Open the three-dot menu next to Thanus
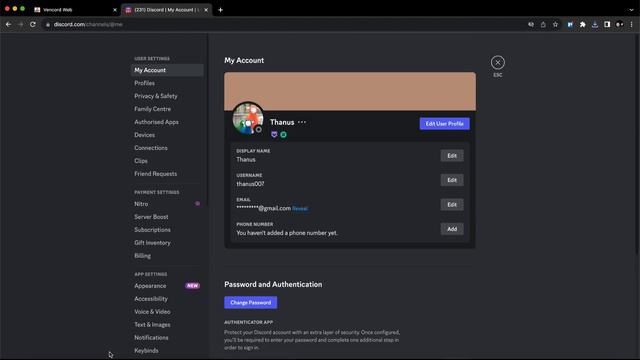640x360 pixels. (x=302, y=122)
